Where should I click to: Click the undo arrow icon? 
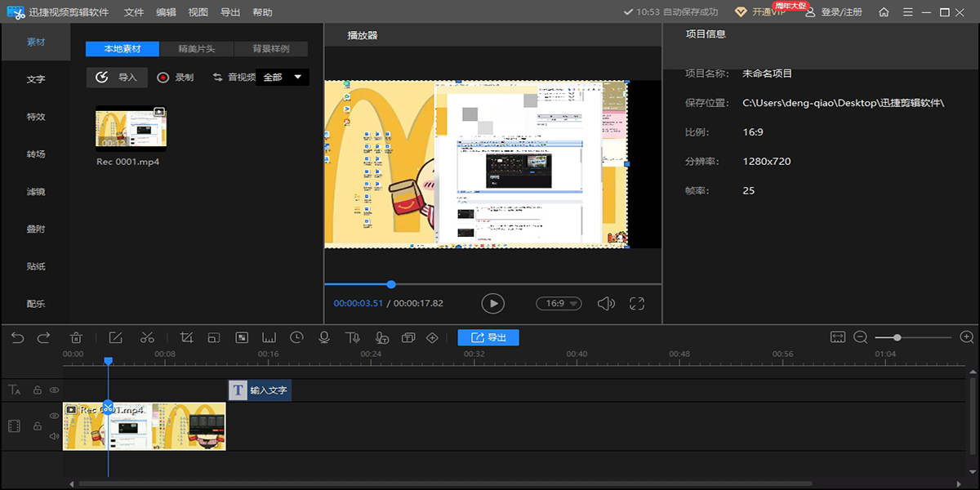18,337
